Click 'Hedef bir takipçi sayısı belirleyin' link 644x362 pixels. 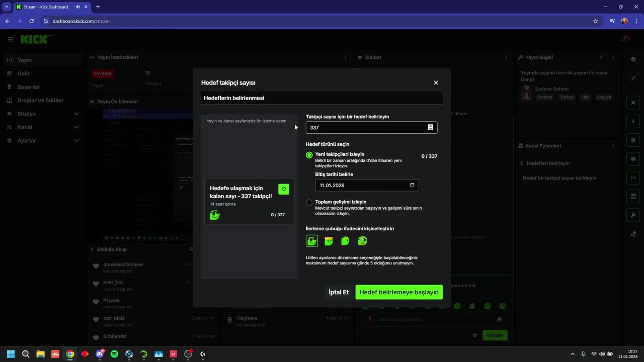559,178
